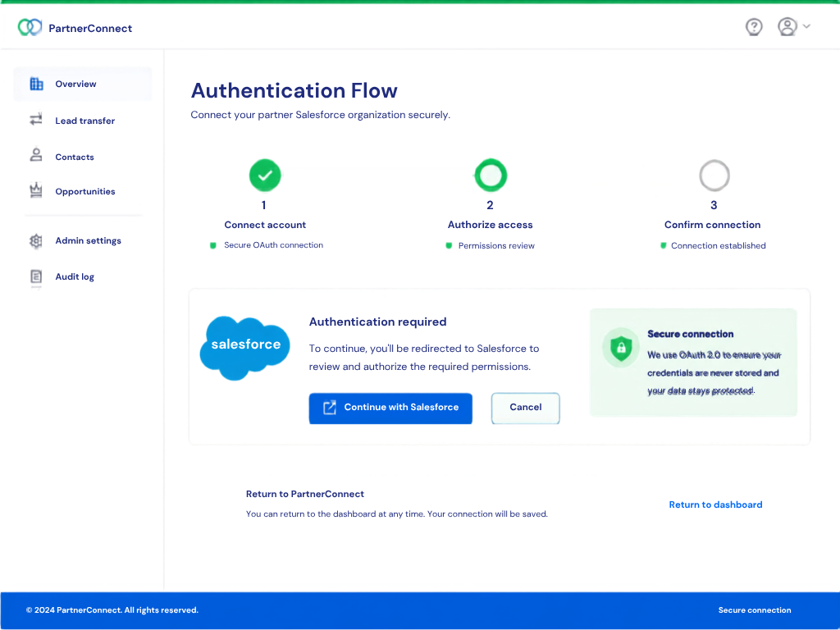The image size is (840, 630).
Task: Click the Confirm connection step label
Action: 713,225
